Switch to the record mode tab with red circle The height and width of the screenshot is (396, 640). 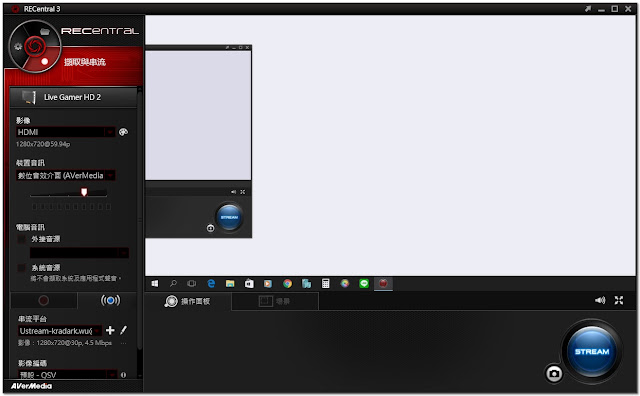[x=44, y=300]
